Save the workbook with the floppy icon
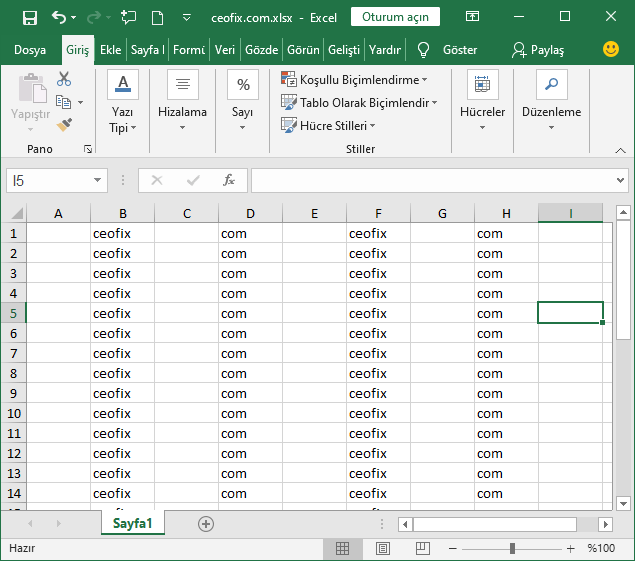The height and width of the screenshot is (561, 635). (30, 17)
